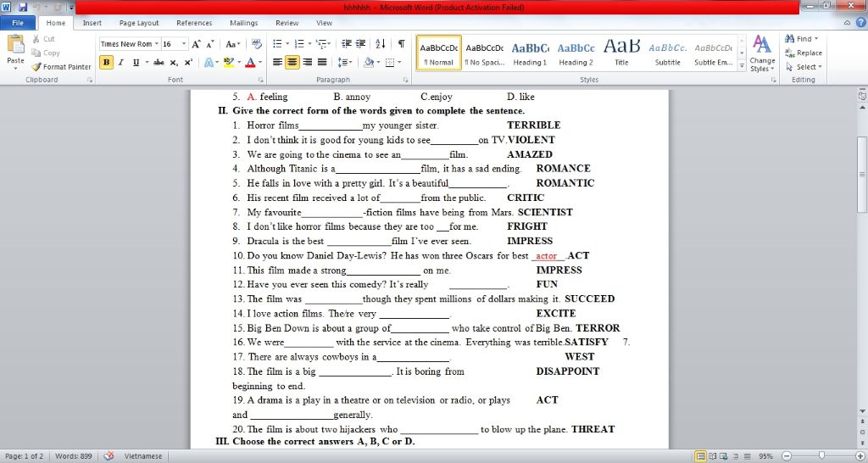Click the Words: 899 count
Screen dimensions: 868x463
tap(74, 456)
